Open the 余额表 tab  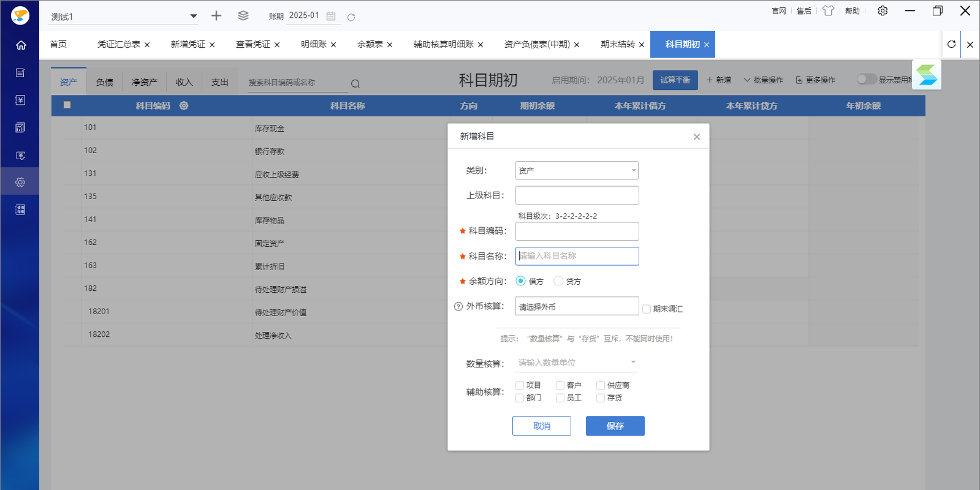pos(370,44)
